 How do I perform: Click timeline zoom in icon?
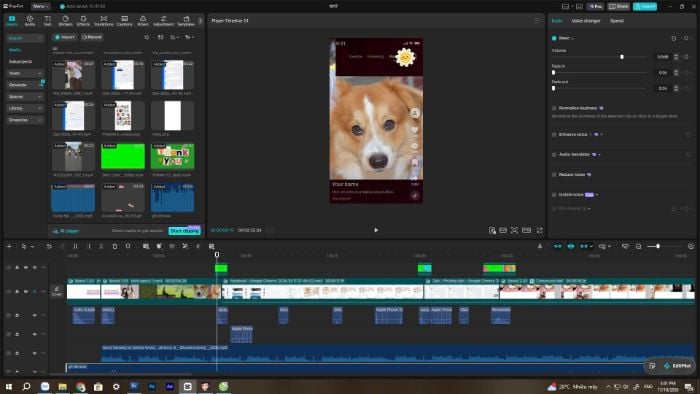(x=691, y=246)
